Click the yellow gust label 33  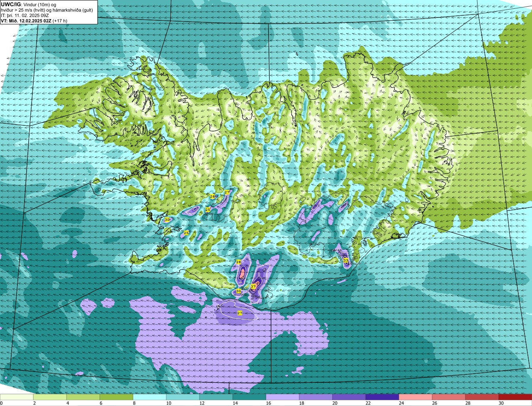pyautogui.click(x=345, y=260)
